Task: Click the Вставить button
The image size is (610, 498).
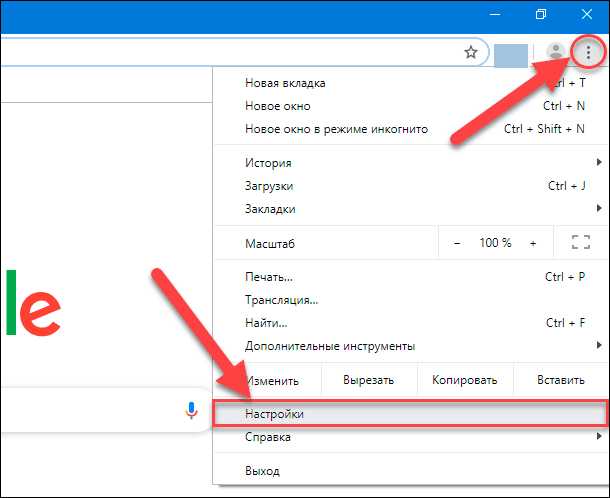Action: pyautogui.click(x=561, y=380)
